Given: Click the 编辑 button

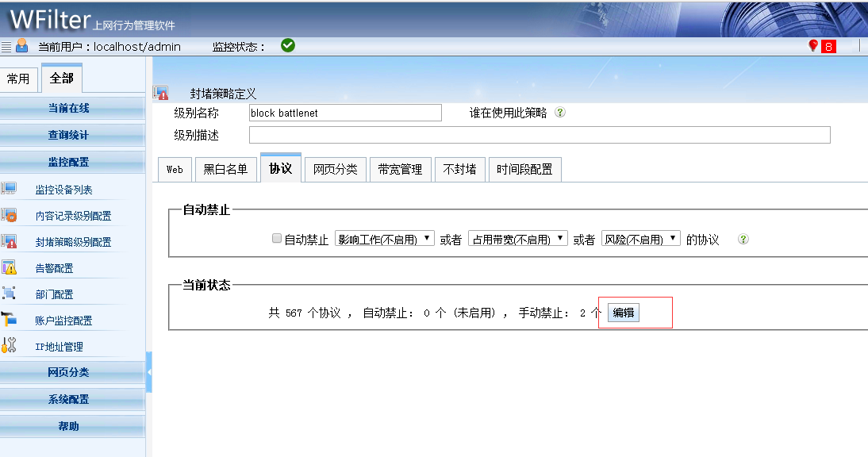Looking at the screenshot, I should click(x=624, y=313).
